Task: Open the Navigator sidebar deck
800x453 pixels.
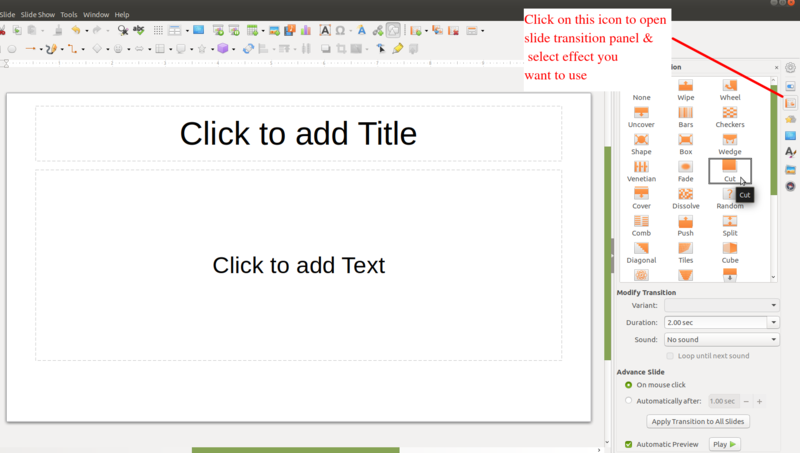Action: (x=790, y=186)
